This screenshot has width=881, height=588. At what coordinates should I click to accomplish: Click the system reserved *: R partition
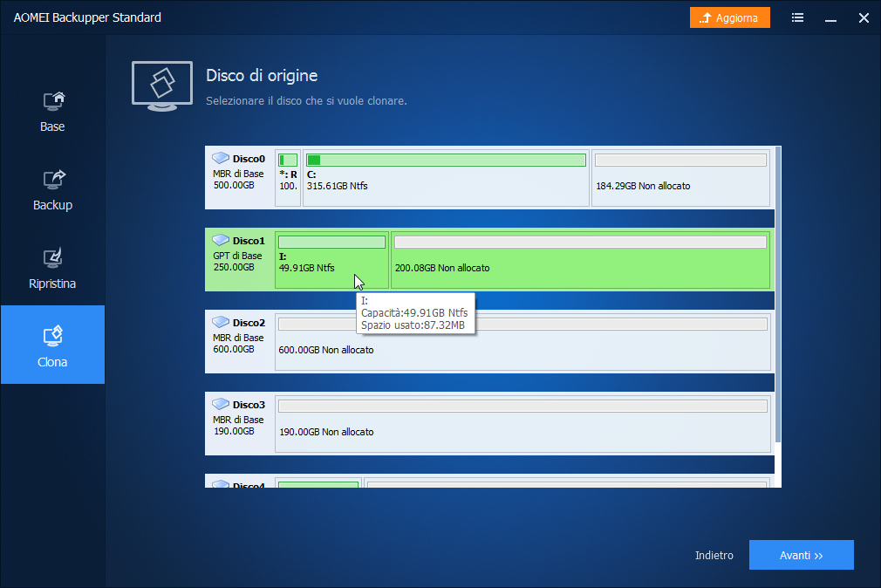click(288, 178)
